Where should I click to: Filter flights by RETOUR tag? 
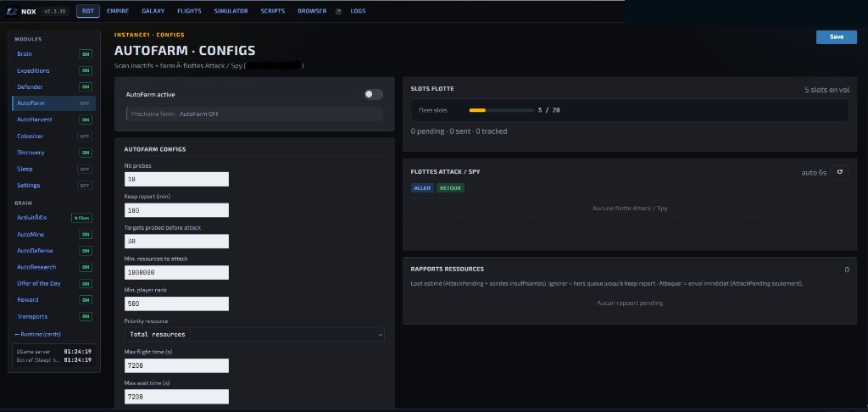click(450, 188)
